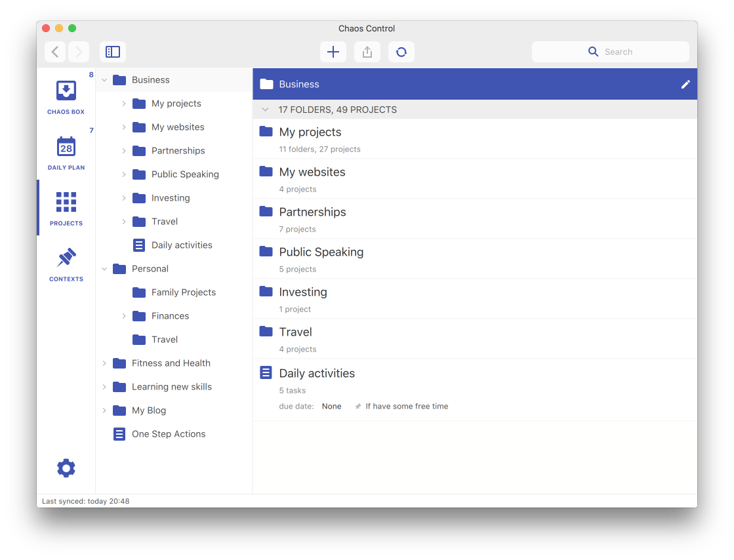Select One Step Actions in sidebar

coord(168,434)
